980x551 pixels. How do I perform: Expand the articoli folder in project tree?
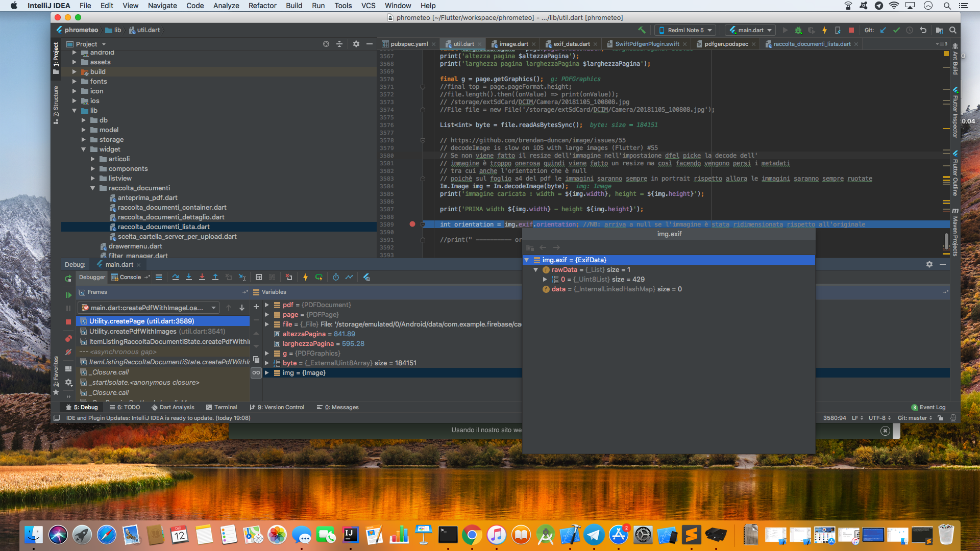(93, 159)
